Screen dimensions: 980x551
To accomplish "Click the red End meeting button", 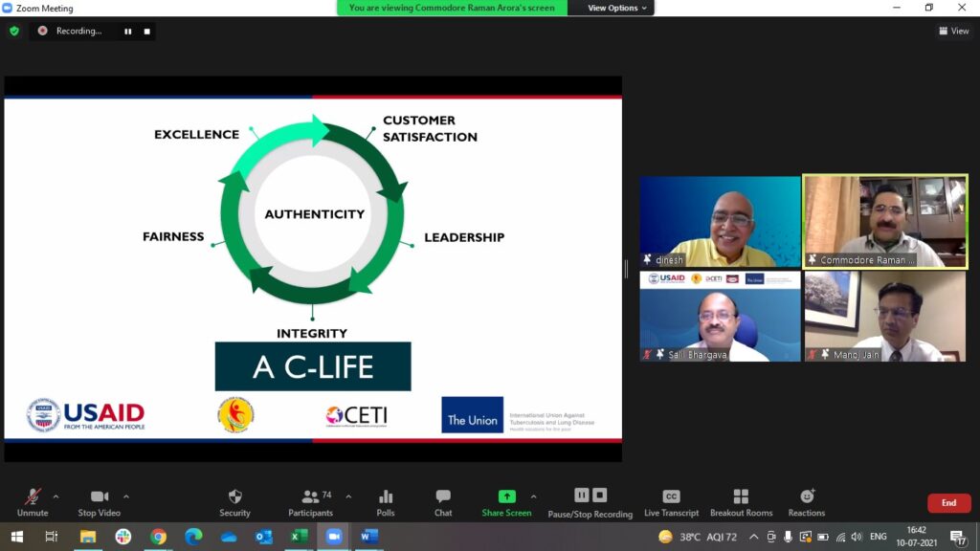I will pyautogui.click(x=948, y=503).
